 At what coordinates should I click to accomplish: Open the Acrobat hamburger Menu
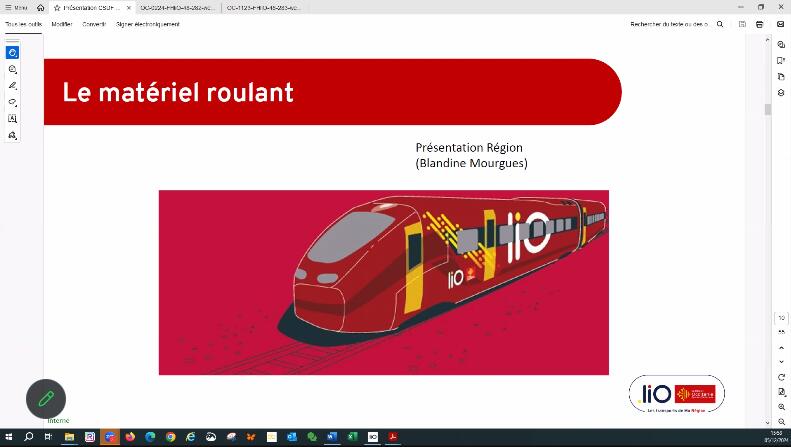[x=16, y=8]
